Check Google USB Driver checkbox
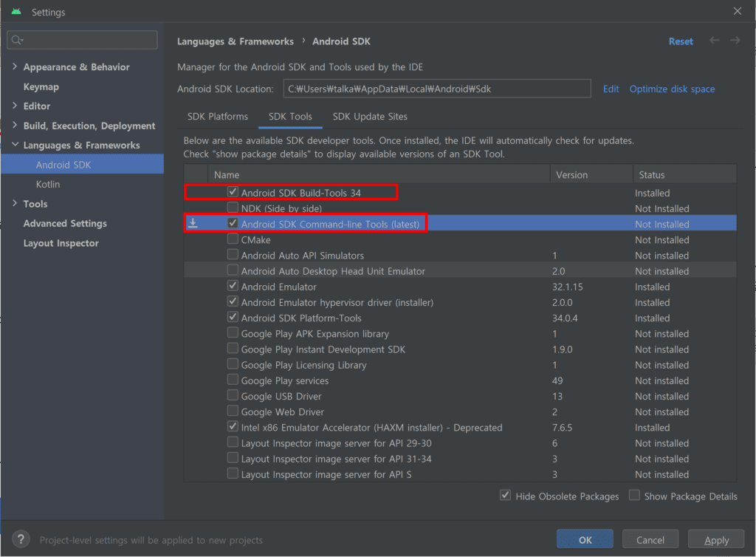The image size is (756, 557). pos(233,395)
